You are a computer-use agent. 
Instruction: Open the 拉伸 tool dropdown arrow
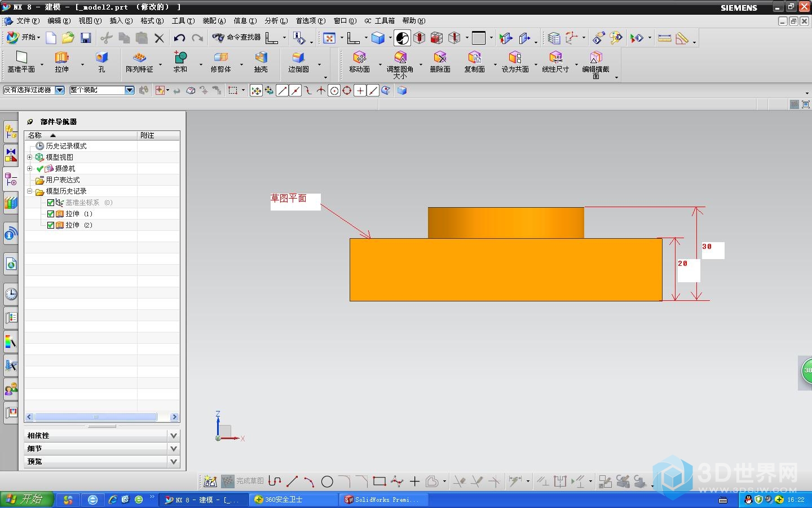coord(82,64)
